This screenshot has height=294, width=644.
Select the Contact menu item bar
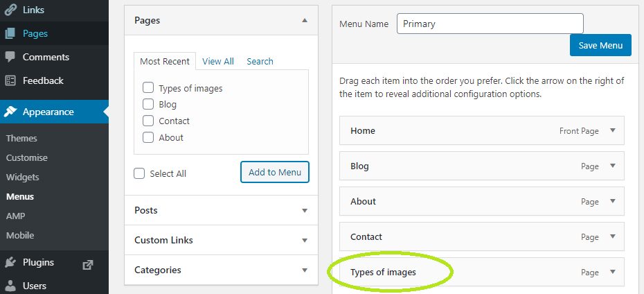click(x=482, y=236)
